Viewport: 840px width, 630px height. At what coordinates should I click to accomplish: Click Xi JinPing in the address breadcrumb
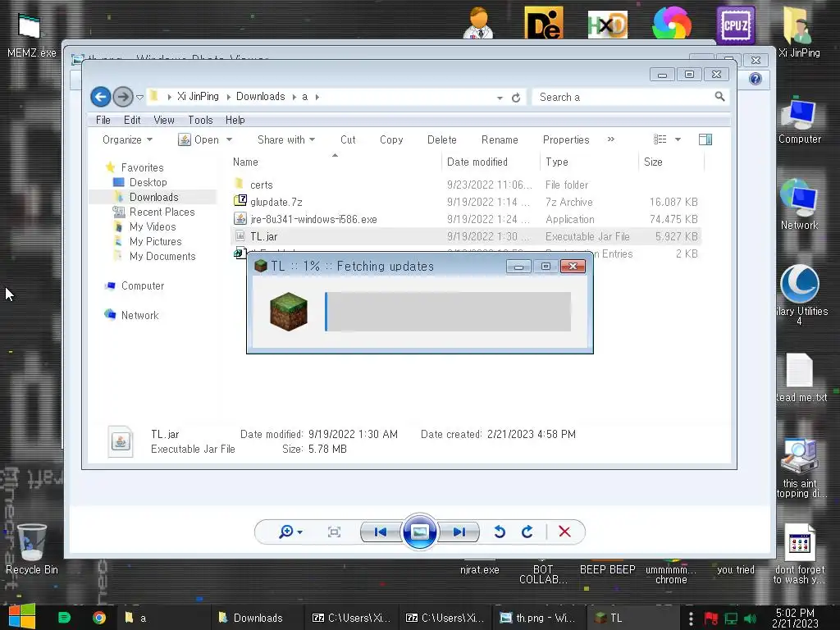click(x=198, y=97)
